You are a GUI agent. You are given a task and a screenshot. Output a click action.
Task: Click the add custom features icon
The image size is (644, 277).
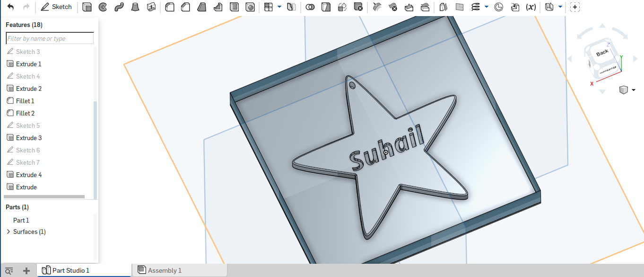[575, 7]
